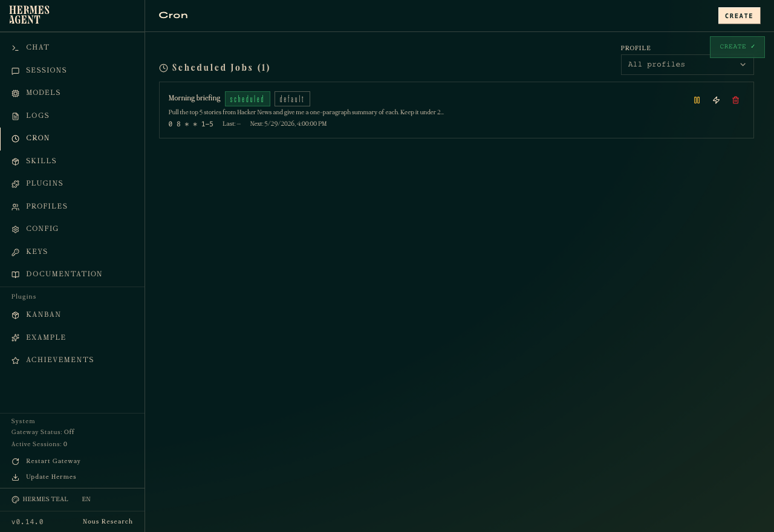The height and width of the screenshot is (532, 774).
Task: Click the Profiles people icon
Action: [x=15, y=207]
